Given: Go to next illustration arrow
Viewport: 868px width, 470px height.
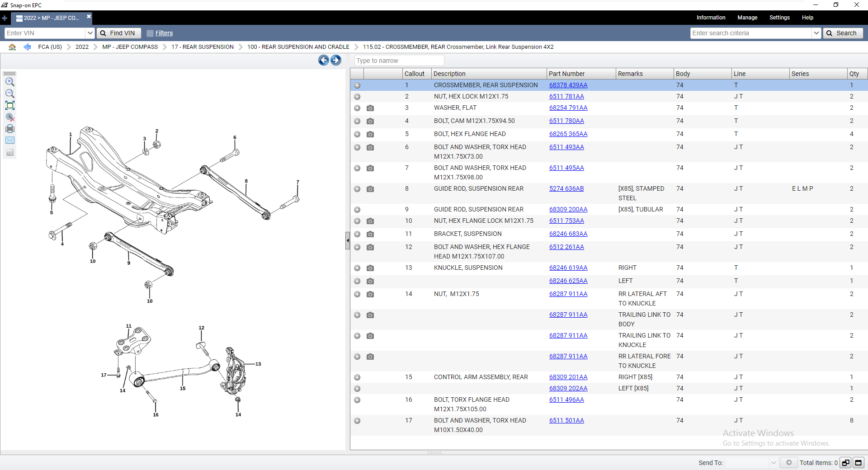Looking at the screenshot, I should tap(336, 60).
